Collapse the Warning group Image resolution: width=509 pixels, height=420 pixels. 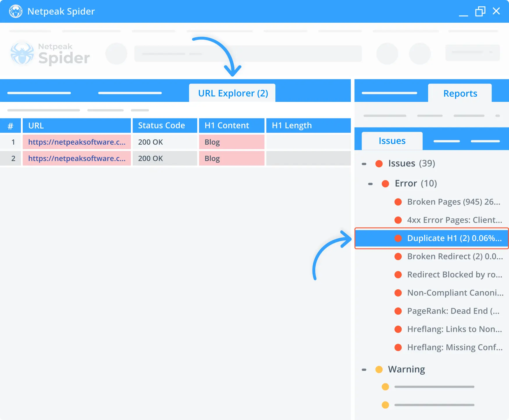(x=364, y=370)
